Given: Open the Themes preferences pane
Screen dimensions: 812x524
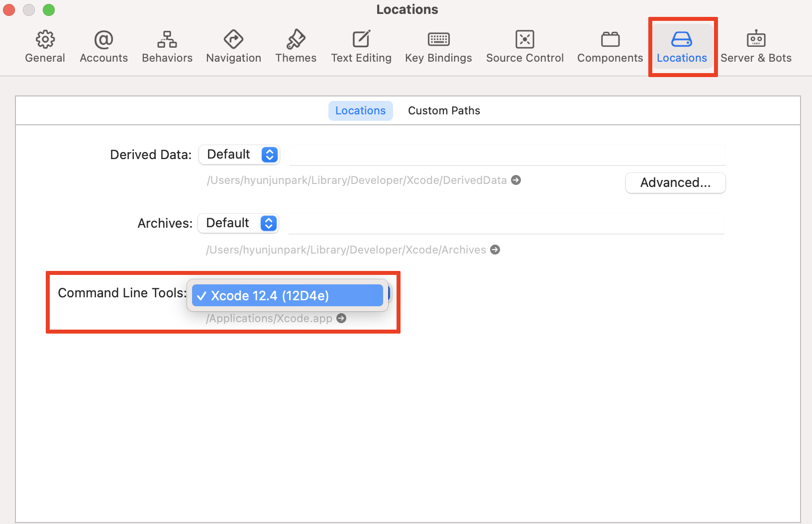Looking at the screenshot, I should [x=296, y=47].
